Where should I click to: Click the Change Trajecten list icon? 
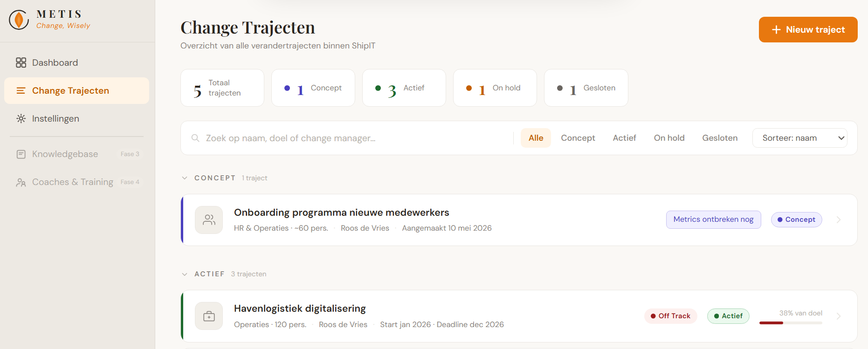[x=21, y=90]
